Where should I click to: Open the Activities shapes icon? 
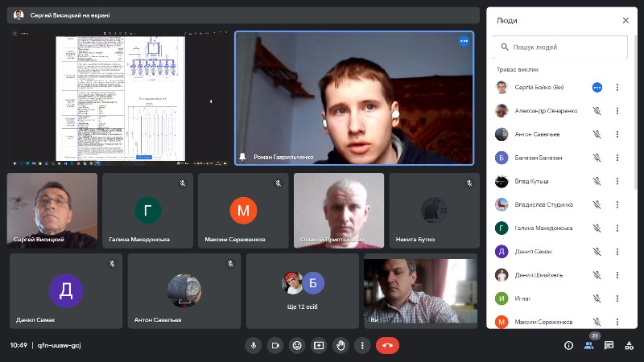pyautogui.click(x=628, y=345)
